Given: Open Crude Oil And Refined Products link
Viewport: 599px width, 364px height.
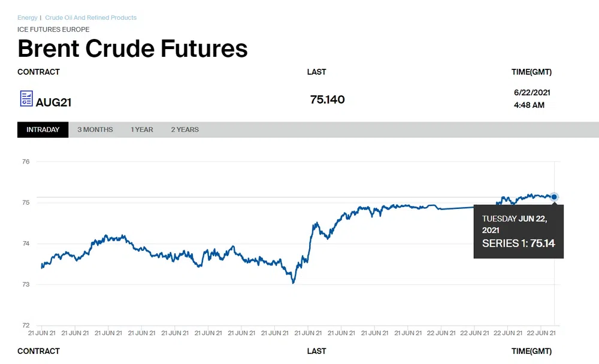Looking at the screenshot, I should (90, 18).
